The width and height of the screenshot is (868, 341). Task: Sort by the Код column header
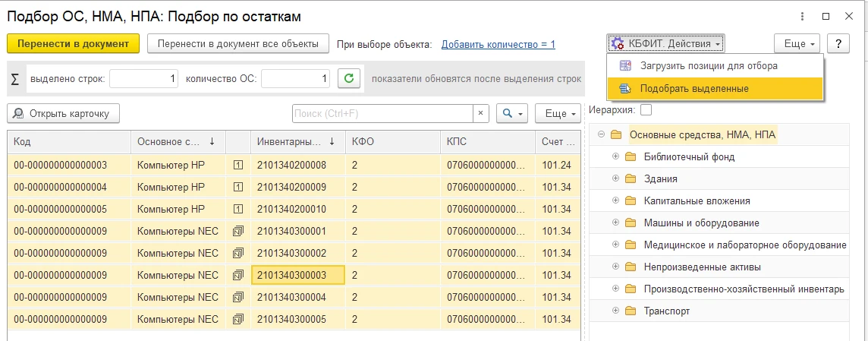69,142
